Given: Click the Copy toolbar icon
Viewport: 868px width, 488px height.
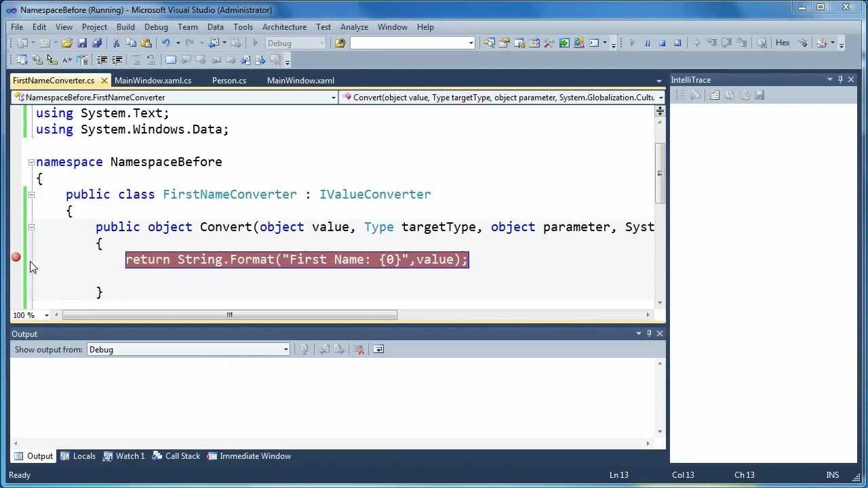Looking at the screenshot, I should click(132, 43).
